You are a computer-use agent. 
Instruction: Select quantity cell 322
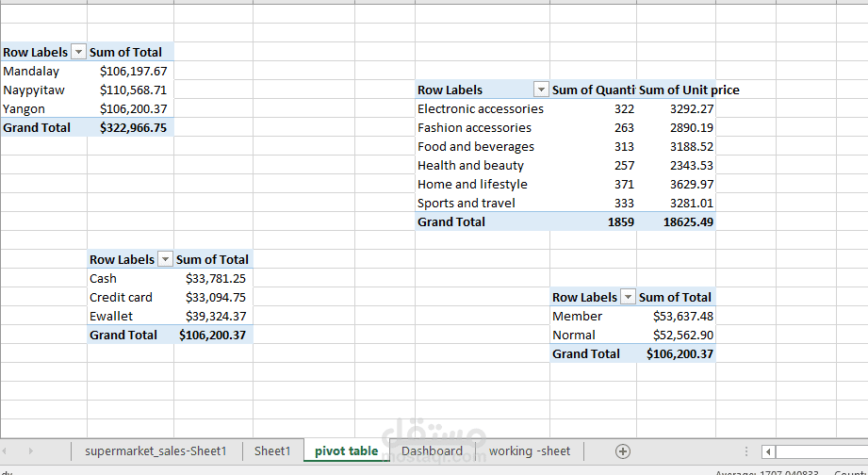click(594, 109)
